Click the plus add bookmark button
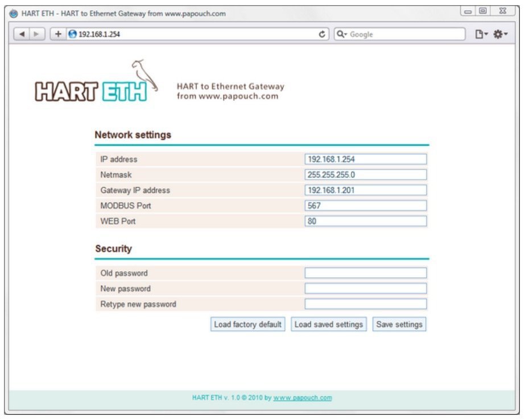Screen dimensions: 525x420 [x=57, y=34]
